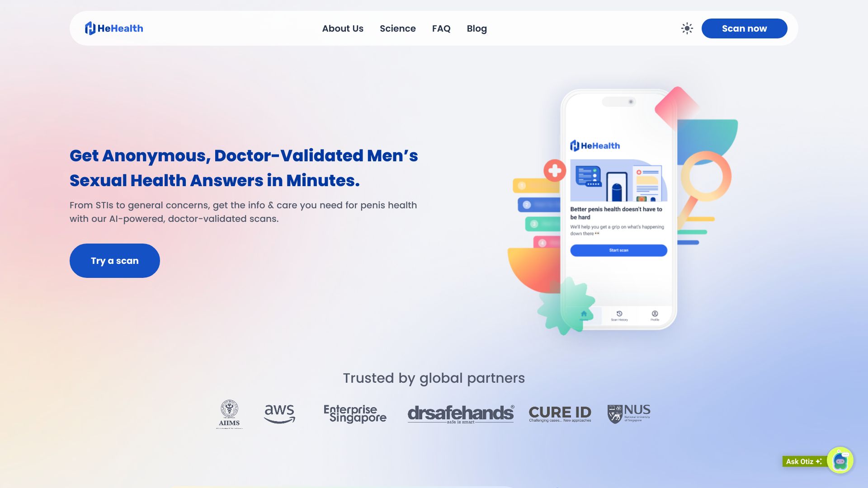Expand the Science navigation section
Screen dimensions: 868x488
[x=398, y=28]
